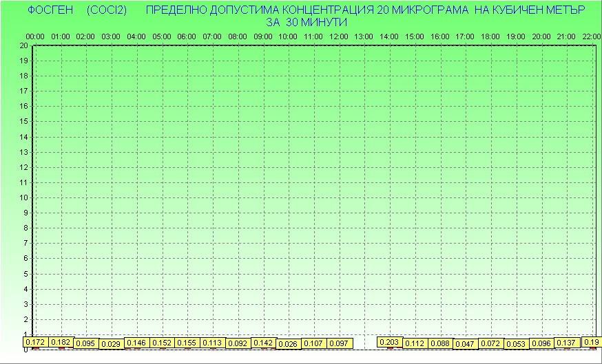Select the 03:00 time axis label
Viewport: 602px width, 364px height.
pyautogui.click(x=111, y=37)
